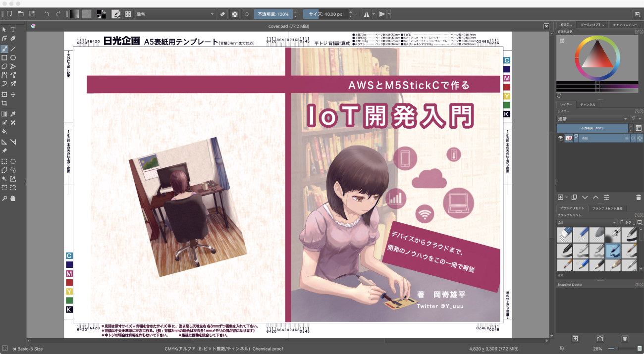Select the Reference Images pin tool
The height and width of the screenshot is (354, 644).
tap(4, 151)
